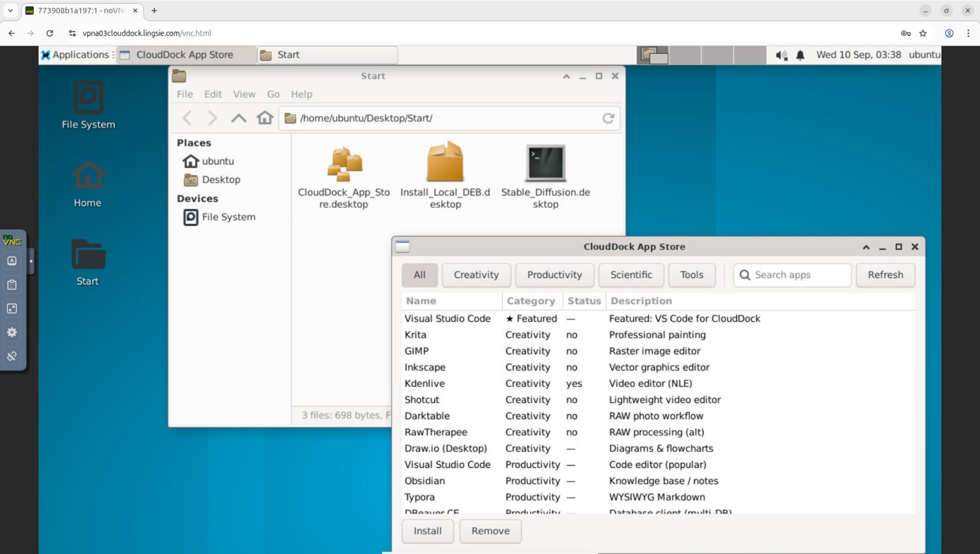Click the file manager home button
This screenshot has height=554, width=980.
click(x=265, y=118)
